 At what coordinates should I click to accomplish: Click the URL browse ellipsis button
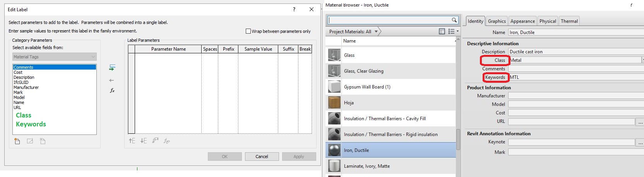click(x=640, y=122)
